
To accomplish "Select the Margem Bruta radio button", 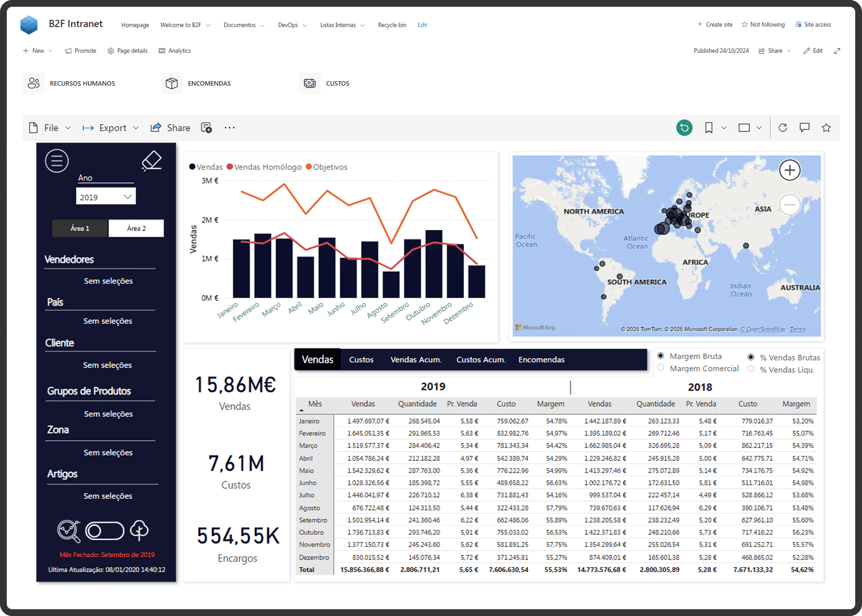I will pyautogui.click(x=661, y=356).
